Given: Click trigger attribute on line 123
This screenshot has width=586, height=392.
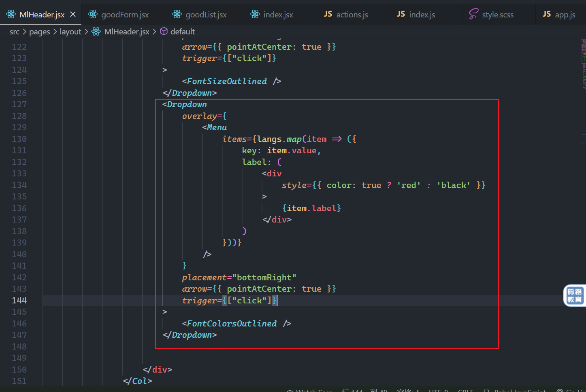Looking at the screenshot, I should (229, 58).
